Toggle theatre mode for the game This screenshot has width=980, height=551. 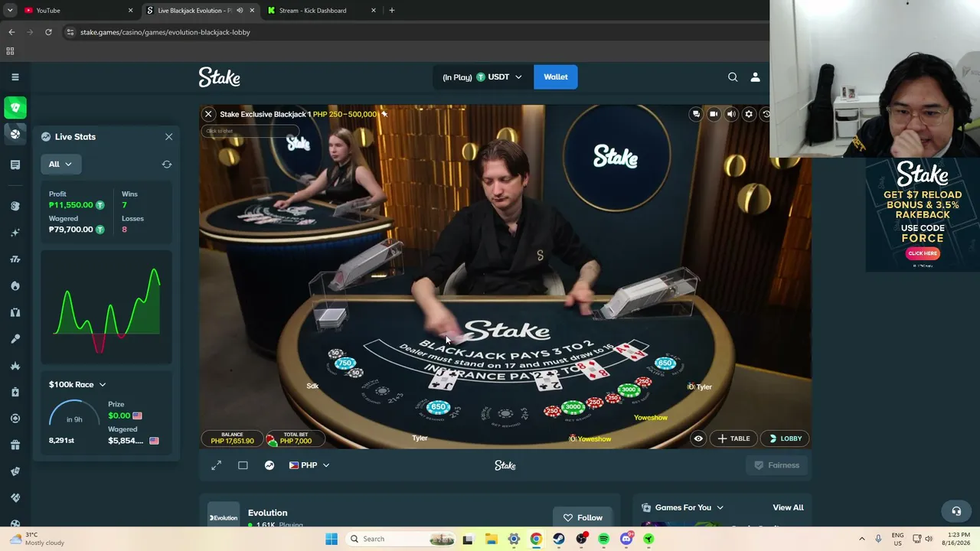pyautogui.click(x=243, y=465)
